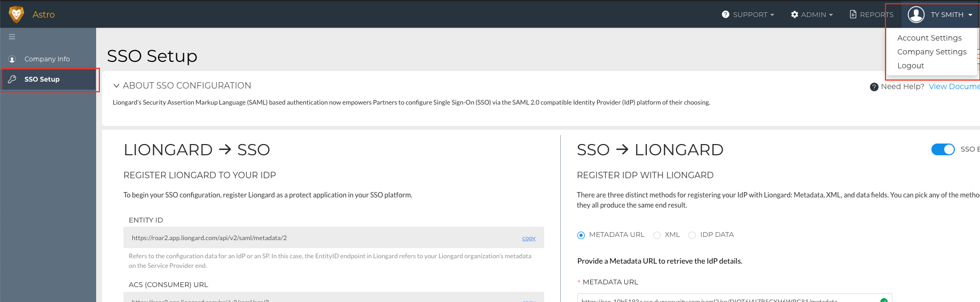Select the XML radio option
The height and width of the screenshot is (302, 980).
click(657, 235)
